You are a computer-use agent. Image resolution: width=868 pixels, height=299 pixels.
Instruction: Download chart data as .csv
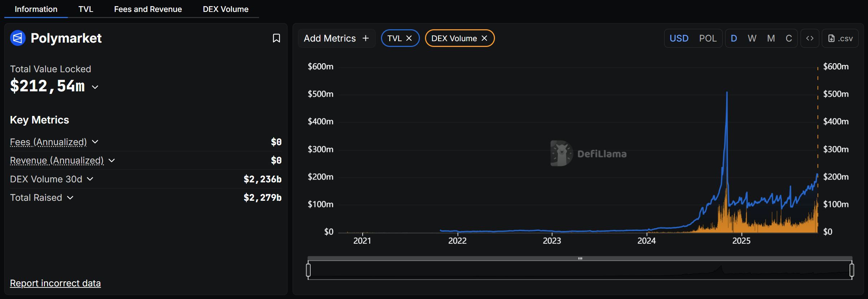tap(840, 38)
